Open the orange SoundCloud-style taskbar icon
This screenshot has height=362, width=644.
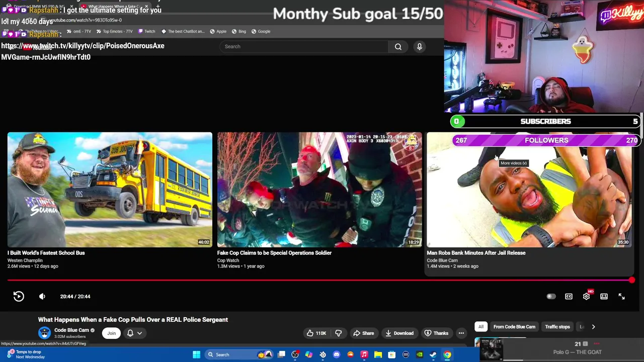click(x=350, y=354)
